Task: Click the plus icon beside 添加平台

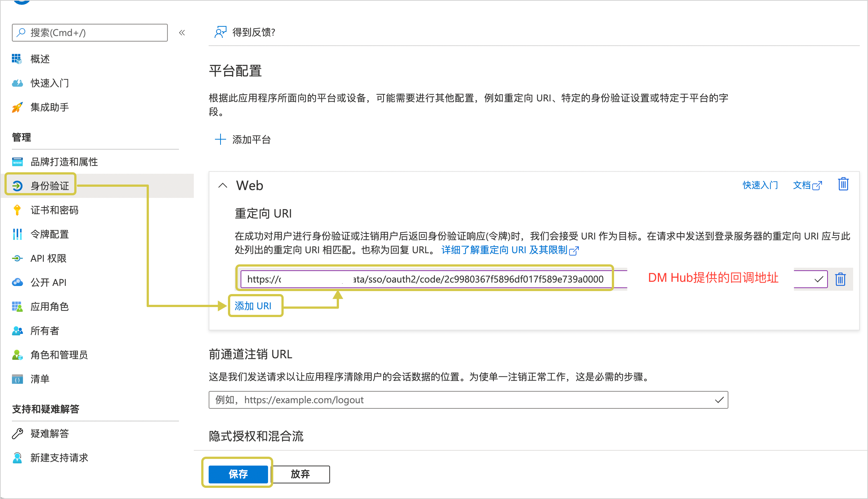Action: click(x=221, y=140)
